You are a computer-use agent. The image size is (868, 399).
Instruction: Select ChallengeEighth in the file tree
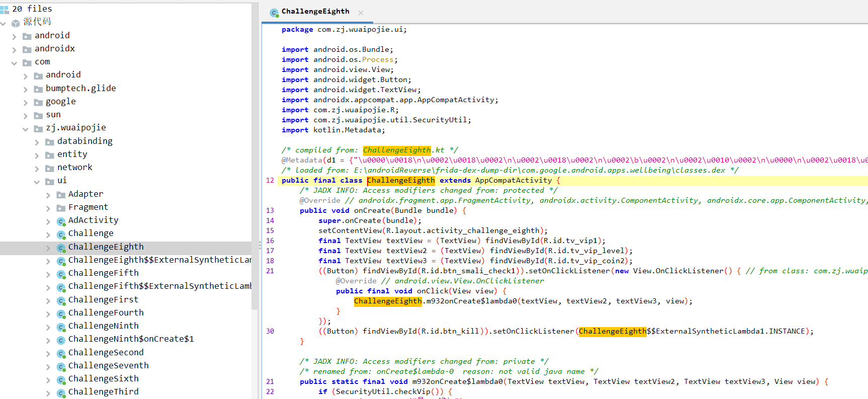tap(126, 247)
